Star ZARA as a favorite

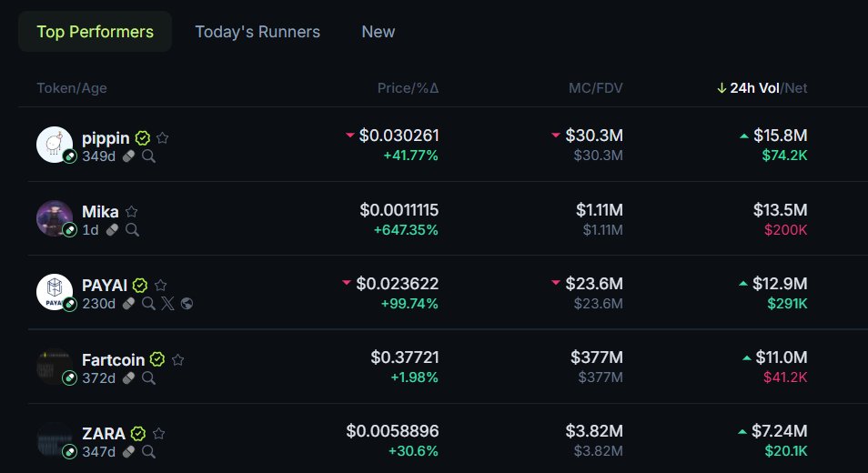159,433
